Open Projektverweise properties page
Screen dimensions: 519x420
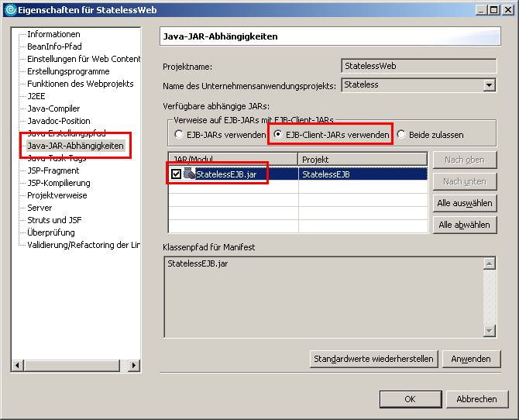57,195
